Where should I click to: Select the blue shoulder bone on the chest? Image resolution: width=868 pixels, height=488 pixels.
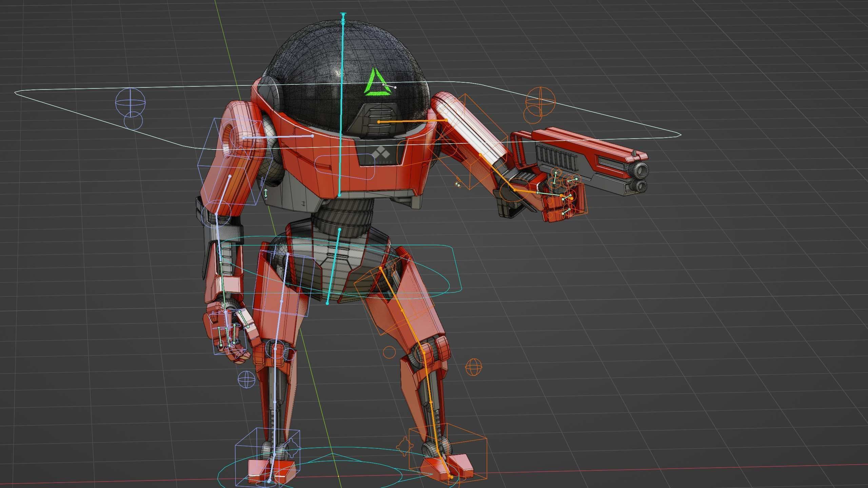[278, 137]
